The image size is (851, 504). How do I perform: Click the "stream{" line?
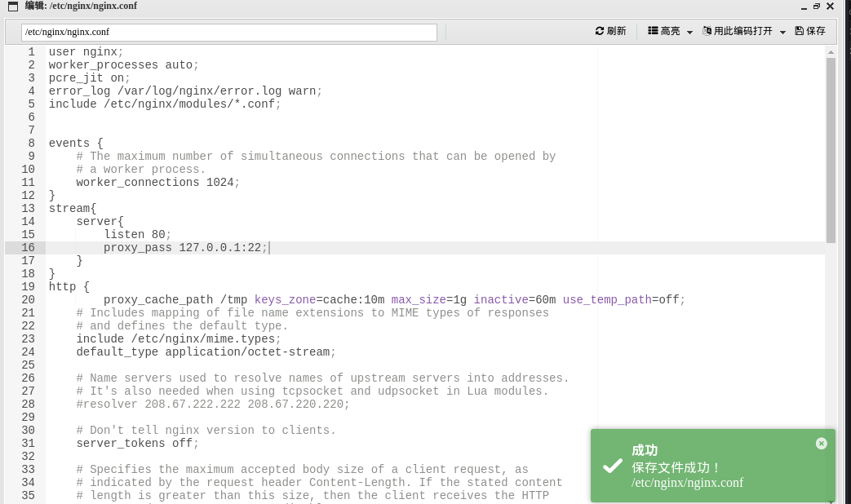tap(73, 208)
